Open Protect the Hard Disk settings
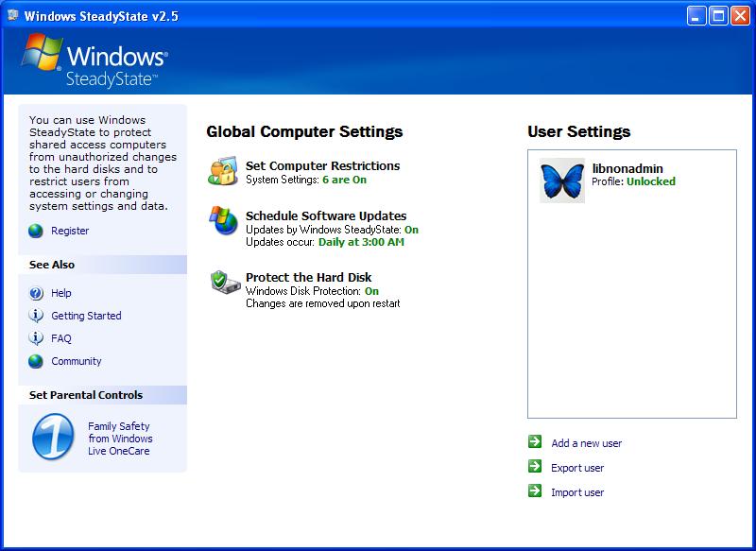The width and height of the screenshot is (756, 551). click(309, 277)
